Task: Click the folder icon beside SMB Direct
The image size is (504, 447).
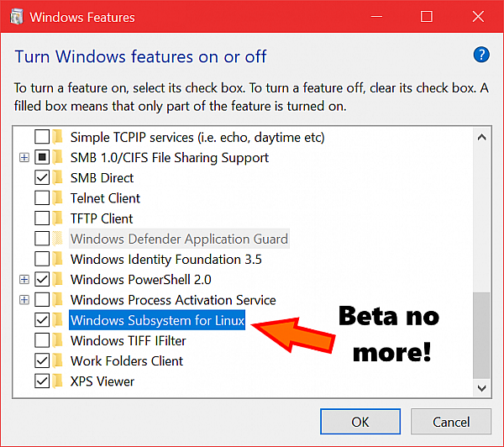Action: pyautogui.click(x=57, y=178)
